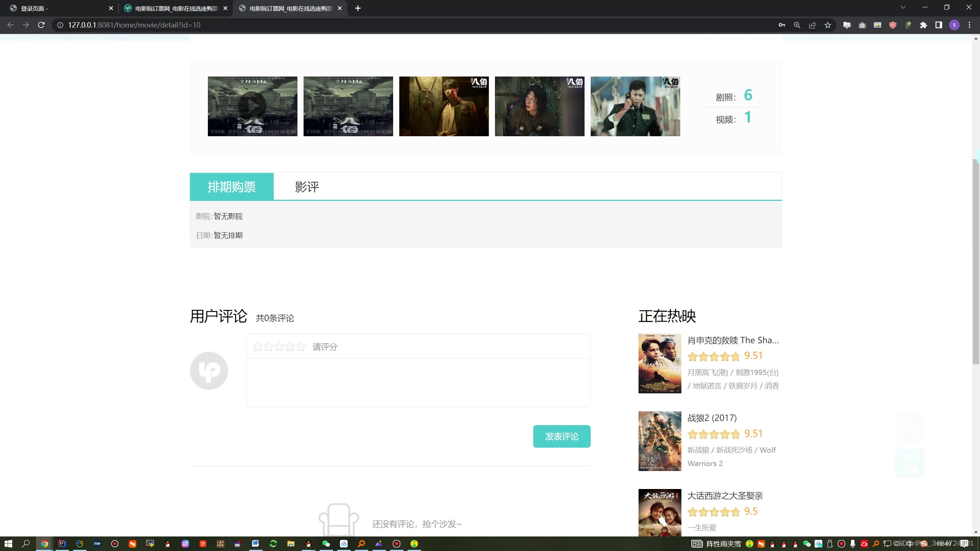
Task: Click the 视频 count 1
Action: (748, 117)
